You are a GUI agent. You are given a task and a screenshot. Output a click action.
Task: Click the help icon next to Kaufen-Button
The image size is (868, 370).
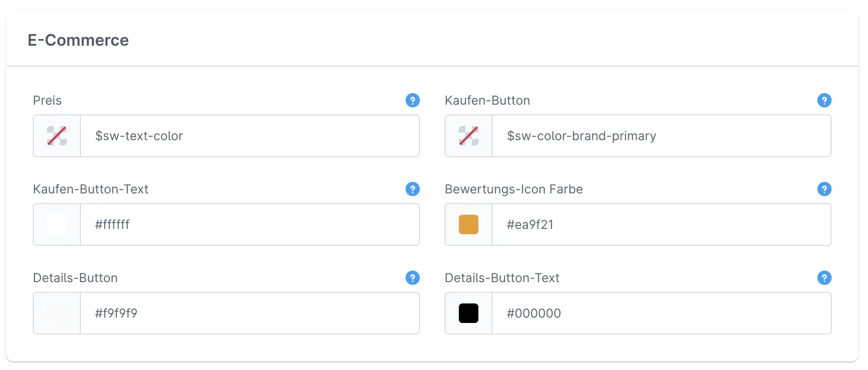click(x=824, y=100)
